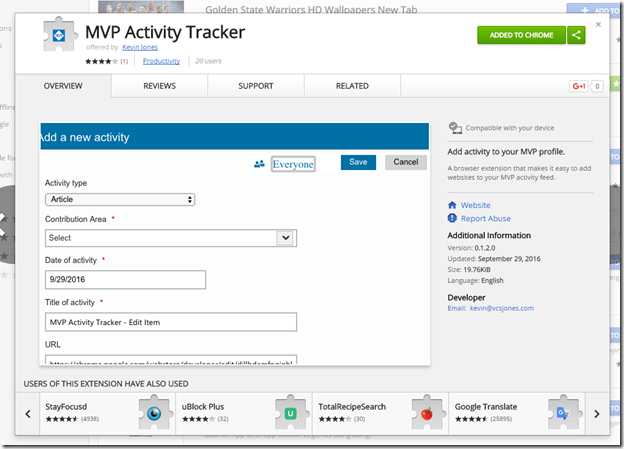
Task: Click the people visibility icon beside Everyone
Action: click(259, 164)
